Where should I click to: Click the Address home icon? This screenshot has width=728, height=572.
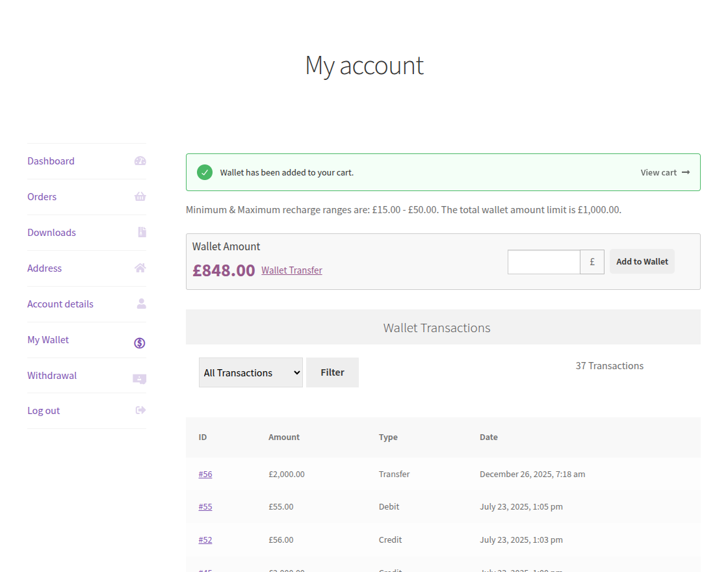(140, 268)
